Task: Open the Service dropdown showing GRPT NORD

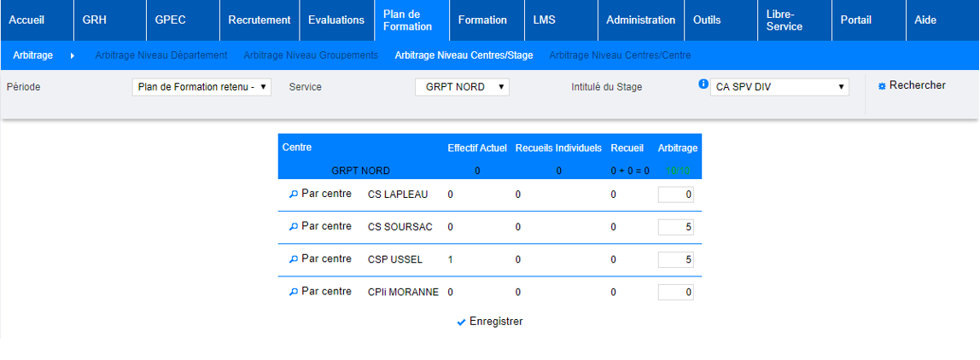Action: click(x=462, y=87)
